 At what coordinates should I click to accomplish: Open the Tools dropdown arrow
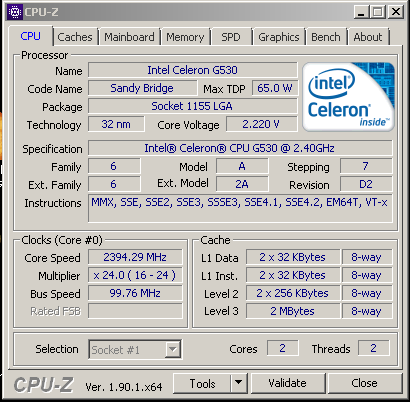[x=238, y=383]
